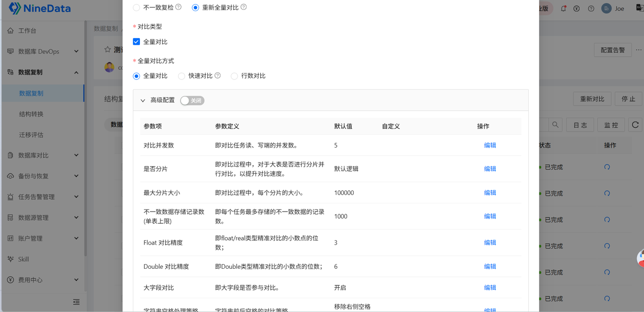
Task: Select the 不一致复检 radio option
Action: [136, 8]
